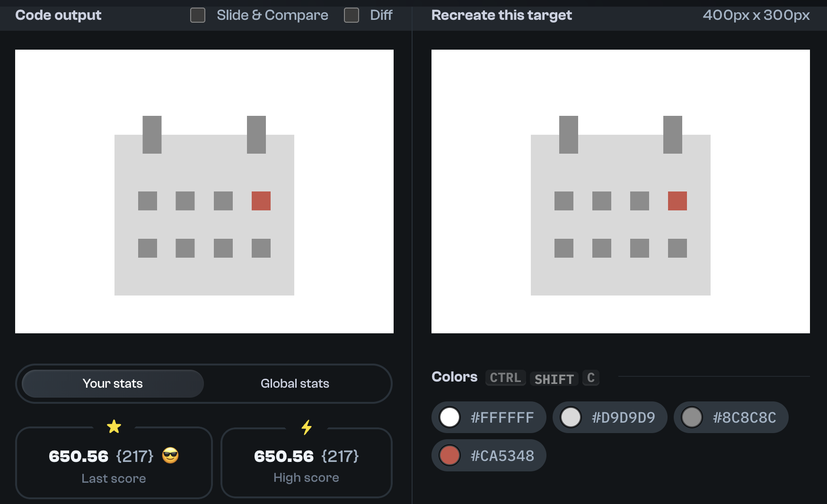Click the target image to recreate
The image size is (827, 504).
[x=621, y=191]
